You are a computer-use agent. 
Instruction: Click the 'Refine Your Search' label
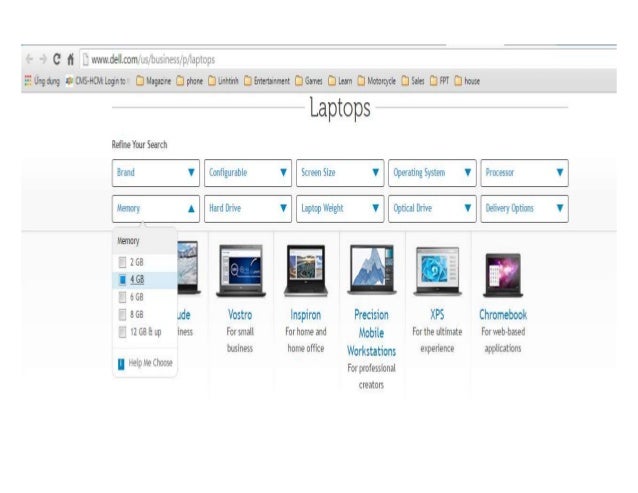click(140, 145)
